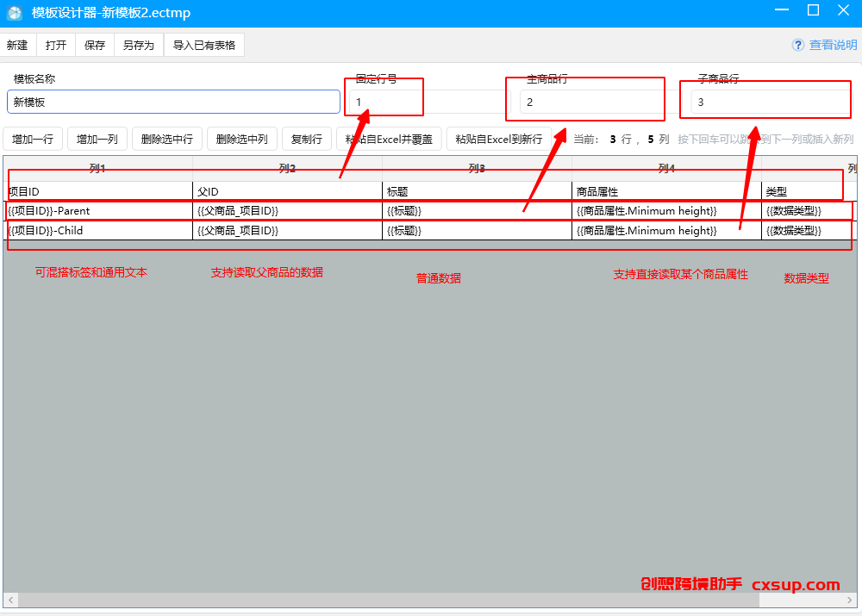The width and height of the screenshot is (862, 616).
Task: Add a column with 增加一列
Action: [97, 139]
